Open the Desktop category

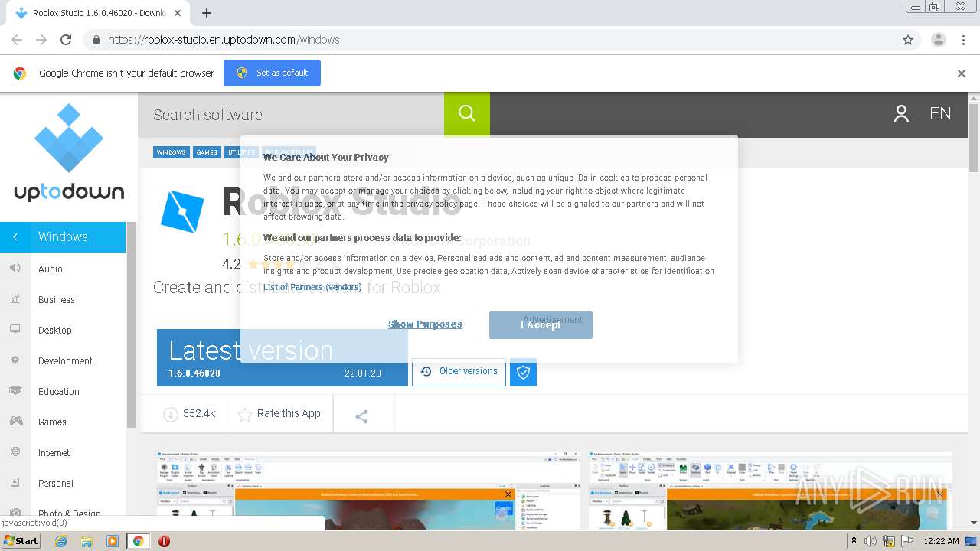55,330
